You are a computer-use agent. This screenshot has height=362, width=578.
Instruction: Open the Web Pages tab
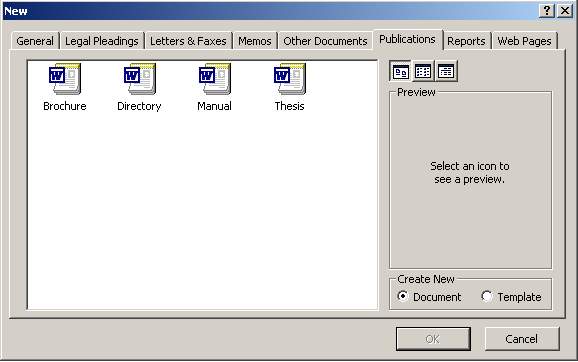524,41
